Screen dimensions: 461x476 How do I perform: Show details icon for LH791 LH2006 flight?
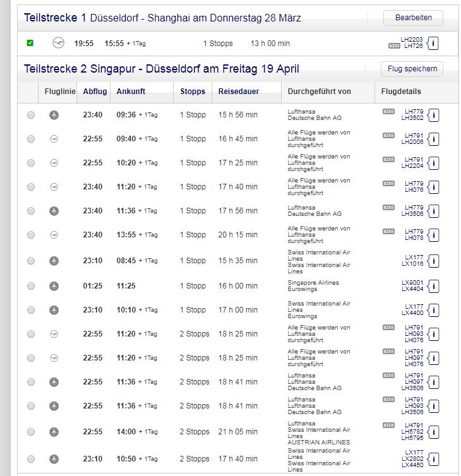point(433,139)
